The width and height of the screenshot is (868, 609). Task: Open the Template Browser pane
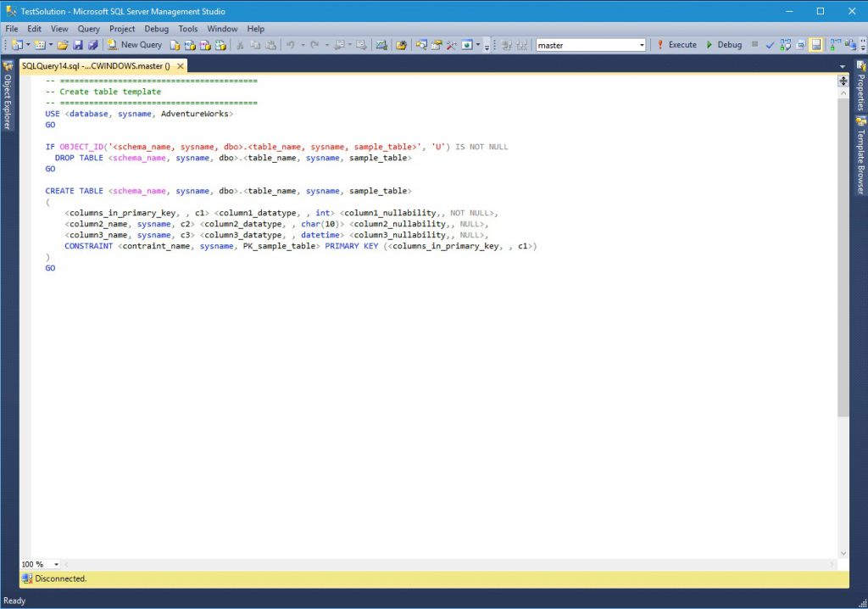[x=862, y=157]
